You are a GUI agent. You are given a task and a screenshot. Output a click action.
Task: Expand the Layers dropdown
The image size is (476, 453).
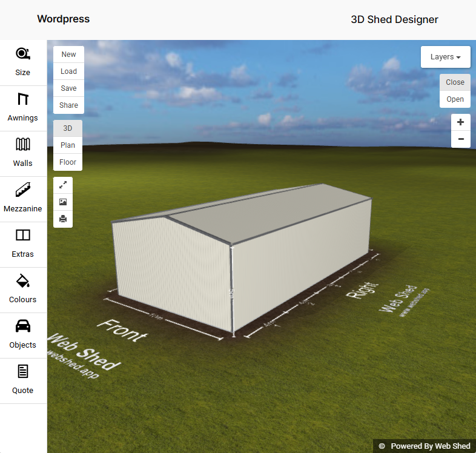coord(445,57)
